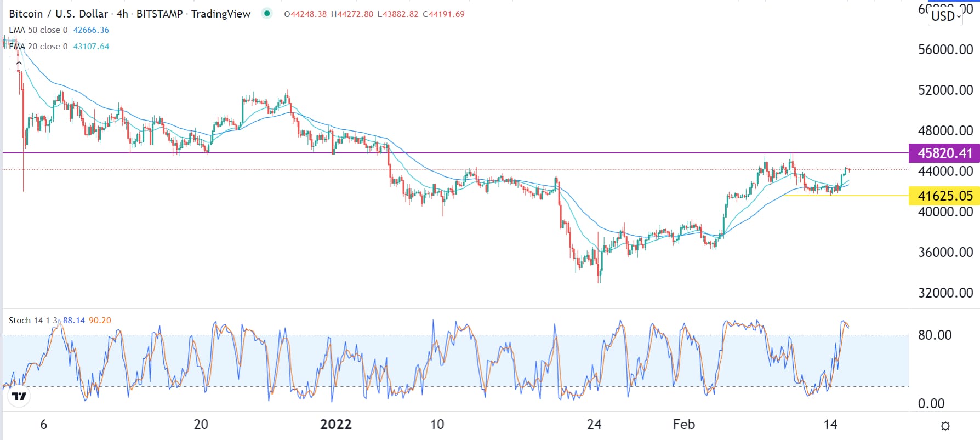
Task: Click the 80.00 stochastic scale label
Action: [x=935, y=335]
